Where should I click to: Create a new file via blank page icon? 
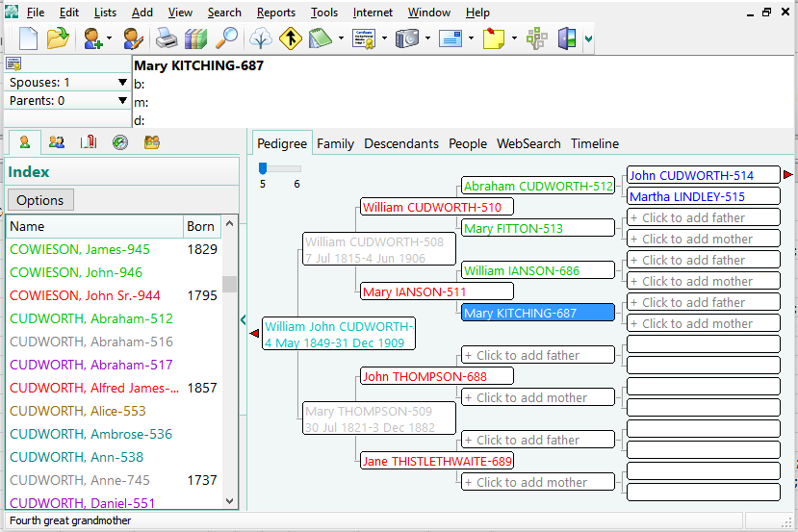(28, 38)
